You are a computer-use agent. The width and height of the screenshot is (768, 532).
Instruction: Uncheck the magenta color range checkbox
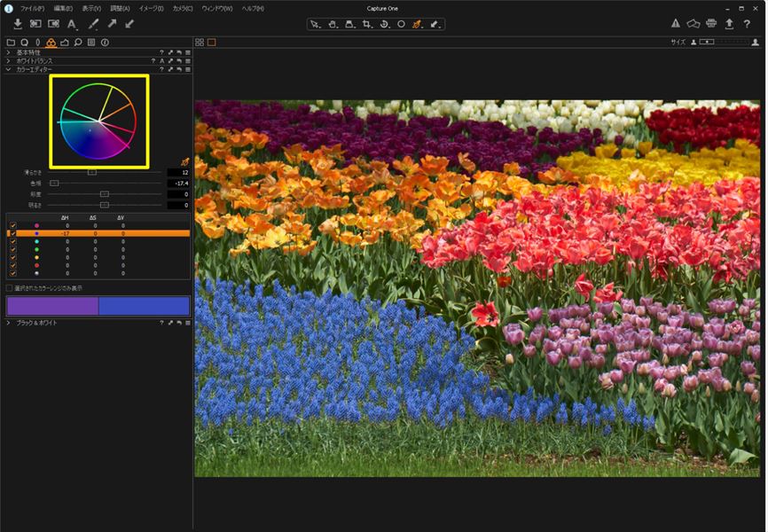click(13, 226)
